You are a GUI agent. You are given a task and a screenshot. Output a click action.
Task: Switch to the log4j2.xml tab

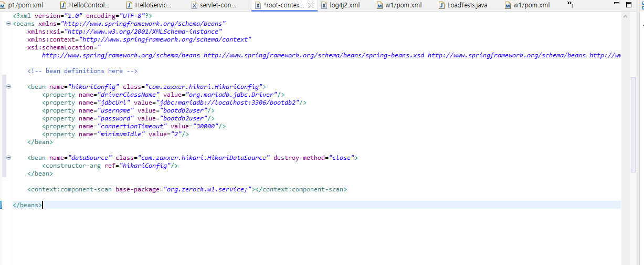(x=340, y=5)
